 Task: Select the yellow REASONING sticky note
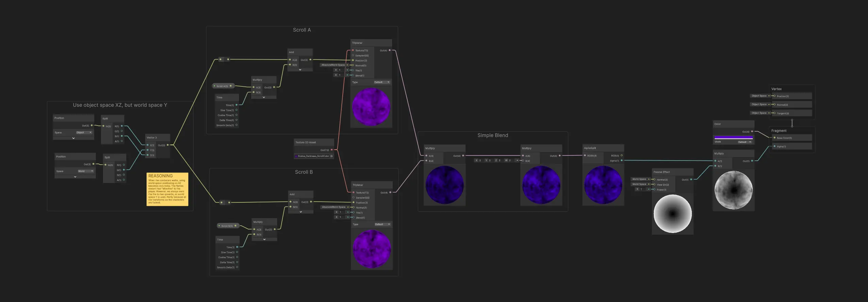[x=167, y=189]
